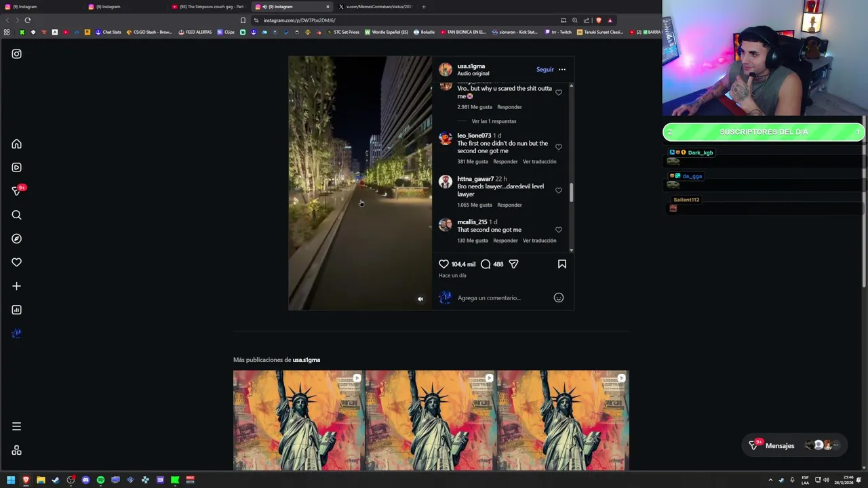Like the 'Vro.. but why u scared' comment
Image resolution: width=868 pixels, height=488 pixels.
click(x=559, y=92)
